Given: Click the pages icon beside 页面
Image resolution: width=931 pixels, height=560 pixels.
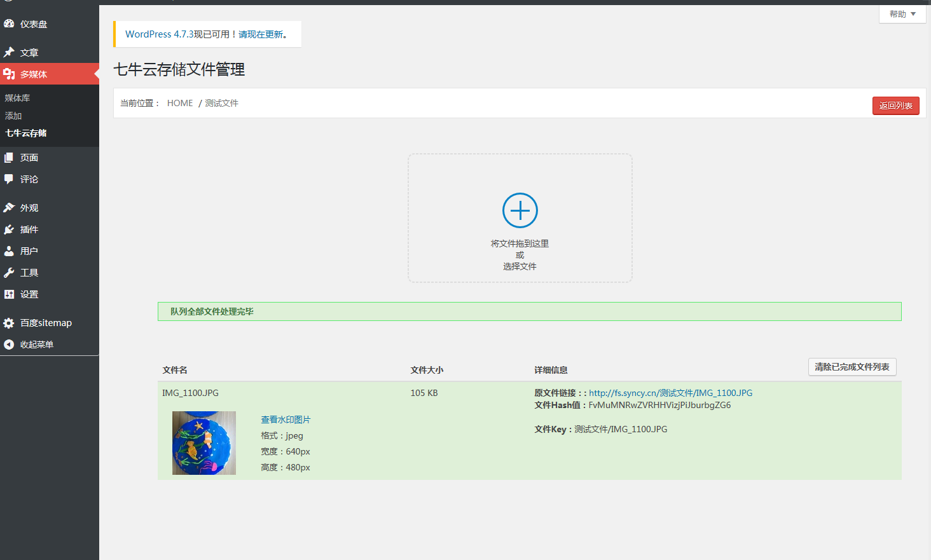Looking at the screenshot, I should [x=9, y=158].
